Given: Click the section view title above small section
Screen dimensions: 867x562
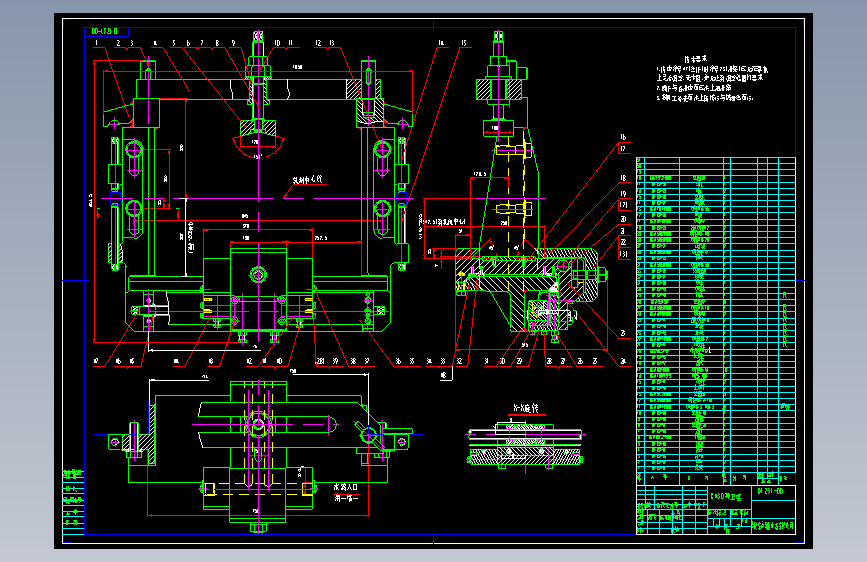Looking at the screenshot, I should click(525, 409).
